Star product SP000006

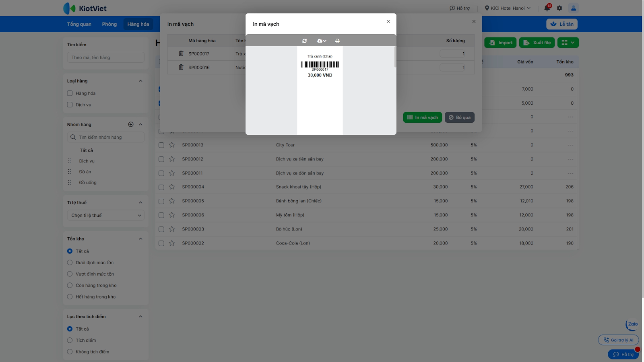[x=172, y=215]
